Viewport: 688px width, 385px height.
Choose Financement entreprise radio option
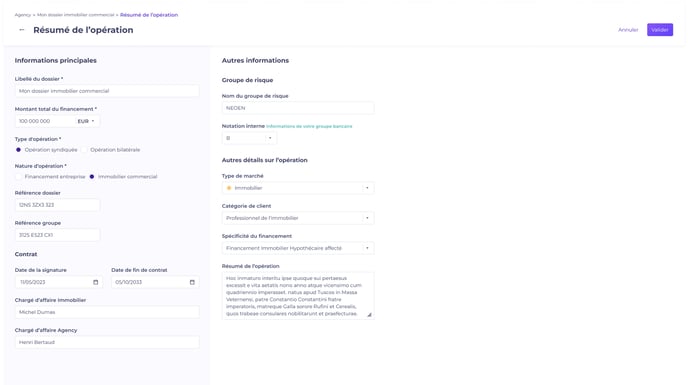(18, 176)
